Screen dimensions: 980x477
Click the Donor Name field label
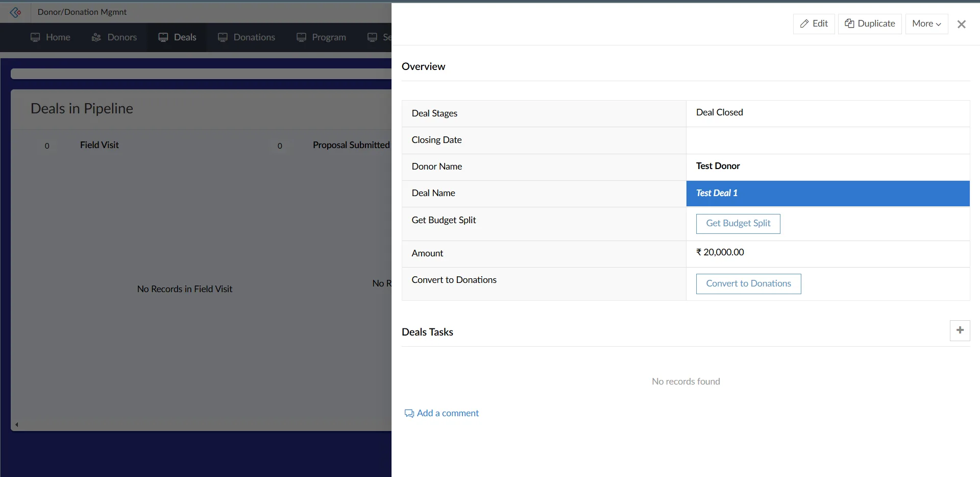coord(437,166)
